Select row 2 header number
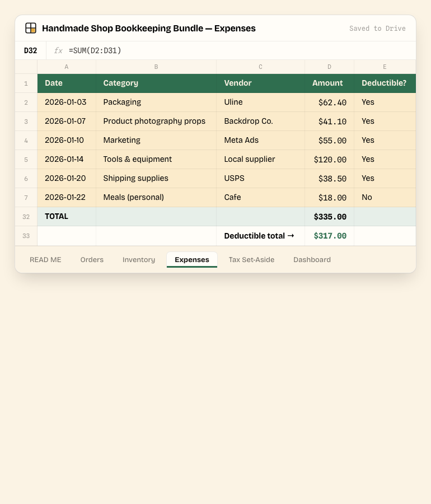 (x=26, y=102)
